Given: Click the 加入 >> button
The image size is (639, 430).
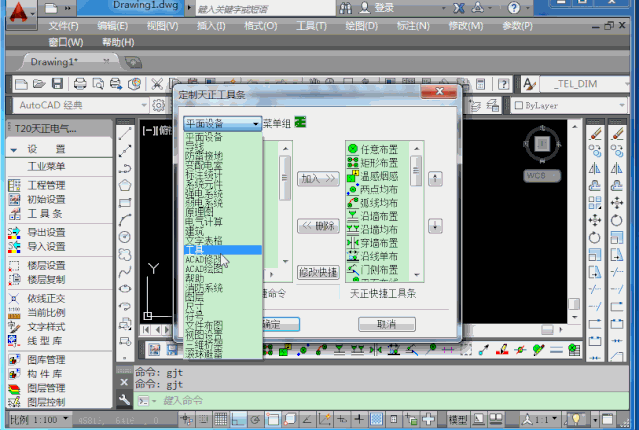Looking at the screenshot, I should (318, 179).
